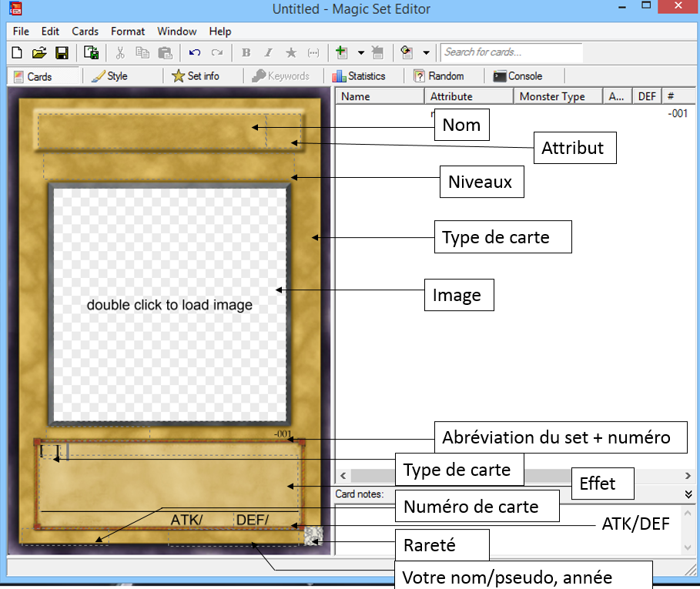Open a set with the folder icon

[x=39, y=52]
